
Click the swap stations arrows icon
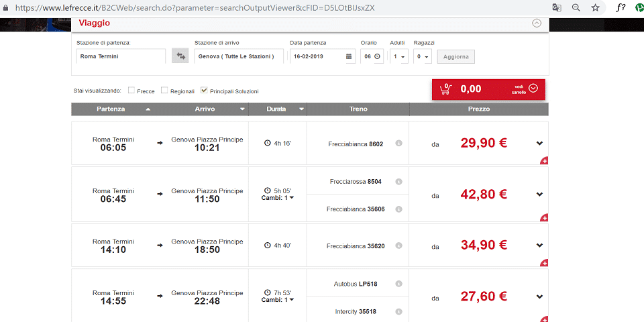click(x=180, y=56)
